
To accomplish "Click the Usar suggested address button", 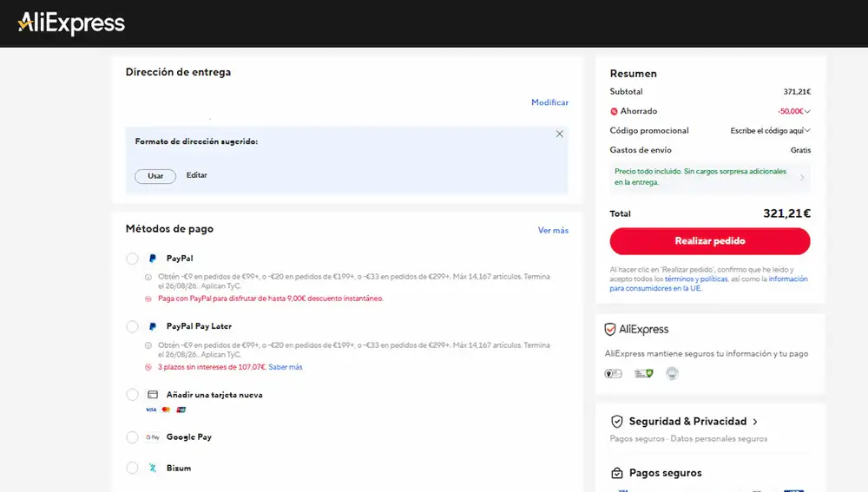I will click(155, 176).
